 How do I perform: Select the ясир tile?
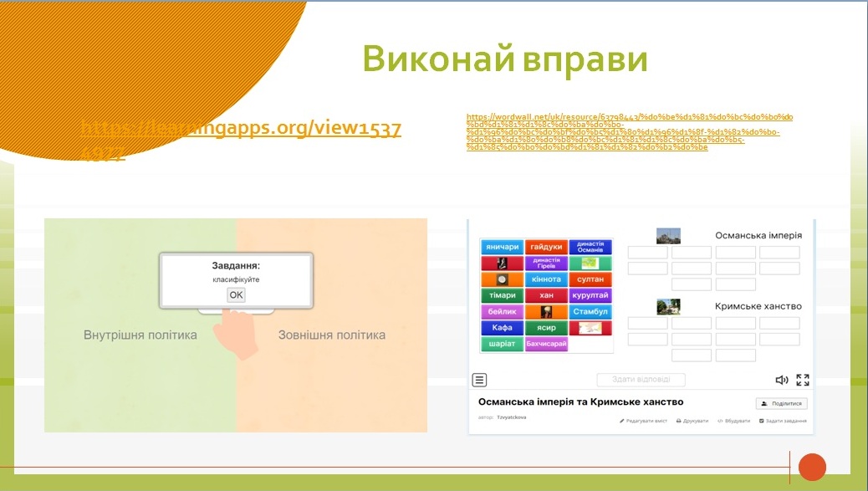[x=546, y=327]
